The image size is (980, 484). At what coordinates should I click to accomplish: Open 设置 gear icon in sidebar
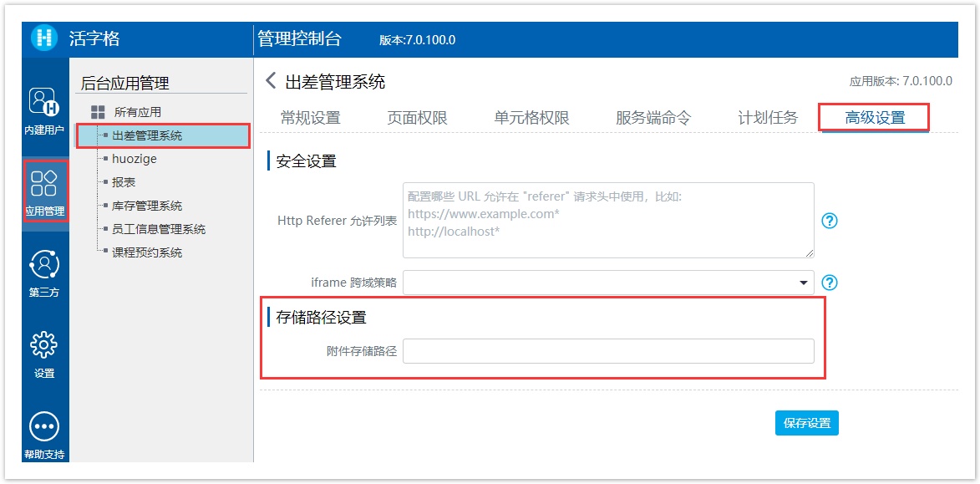click(44, 344)
